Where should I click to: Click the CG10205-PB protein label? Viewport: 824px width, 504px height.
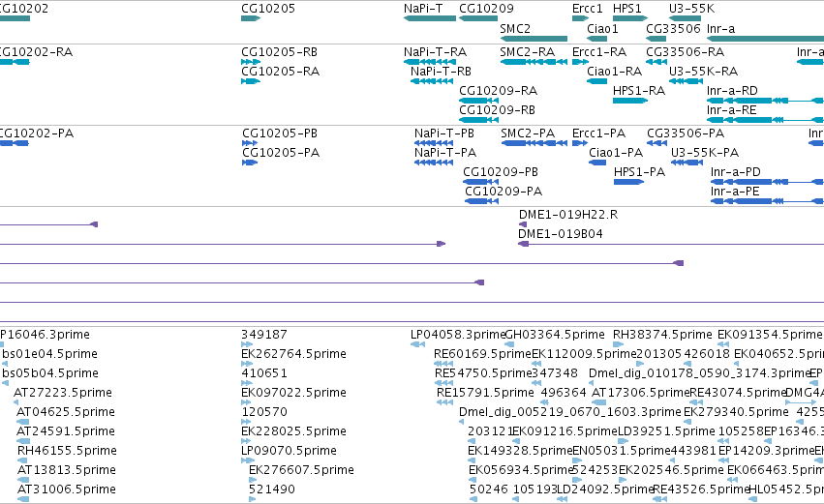pyautogui.click(x=280, y=133)
